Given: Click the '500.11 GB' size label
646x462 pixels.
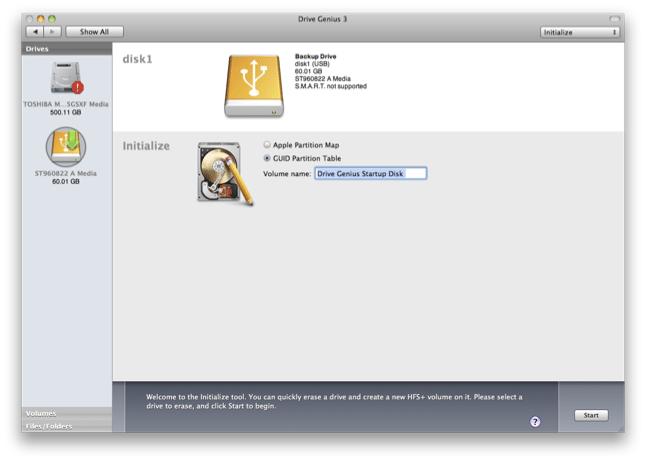Looking at the screenshot, I should click(x=66, y=112).
